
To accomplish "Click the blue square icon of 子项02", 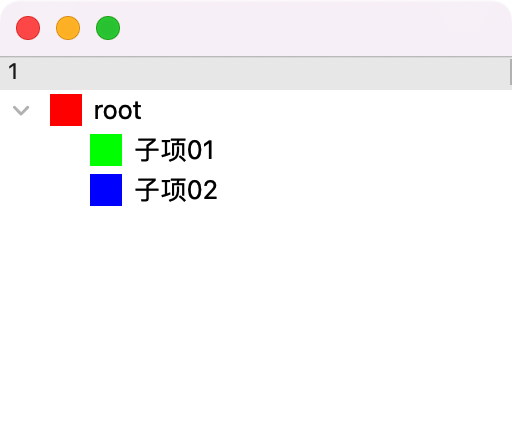I will click(106, 190).
